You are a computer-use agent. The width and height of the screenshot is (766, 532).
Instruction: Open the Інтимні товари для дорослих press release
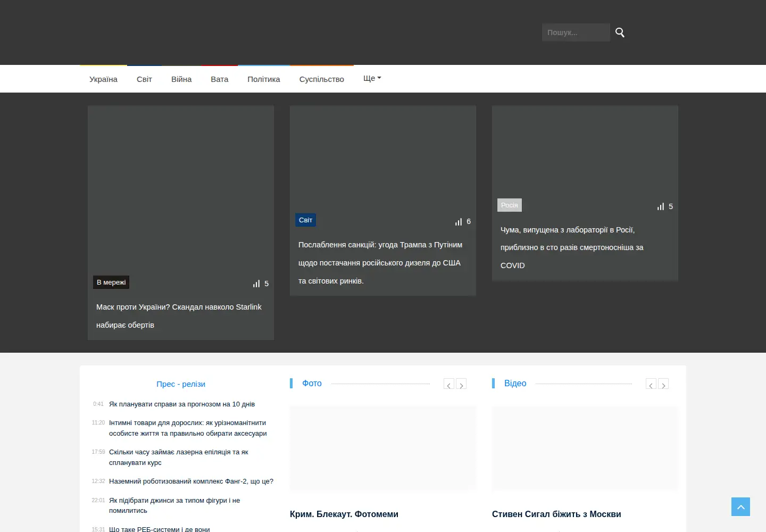[188, 428]
